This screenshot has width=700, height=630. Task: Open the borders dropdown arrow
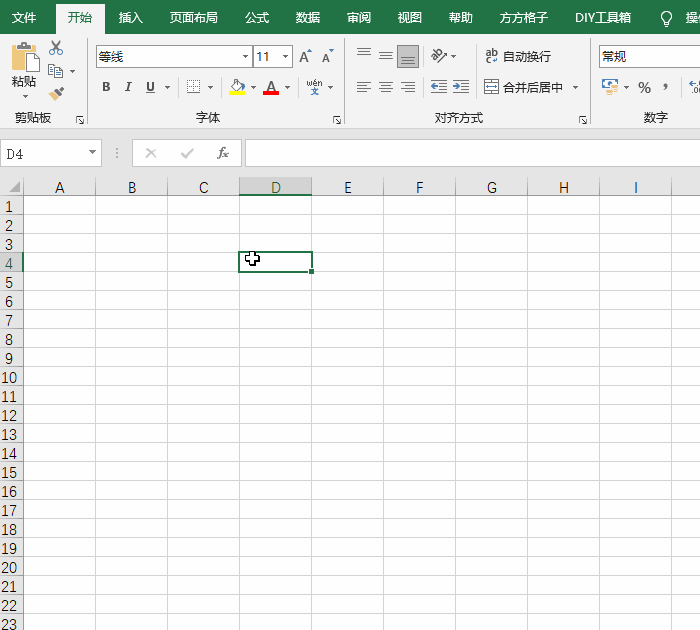coord(210,87)
